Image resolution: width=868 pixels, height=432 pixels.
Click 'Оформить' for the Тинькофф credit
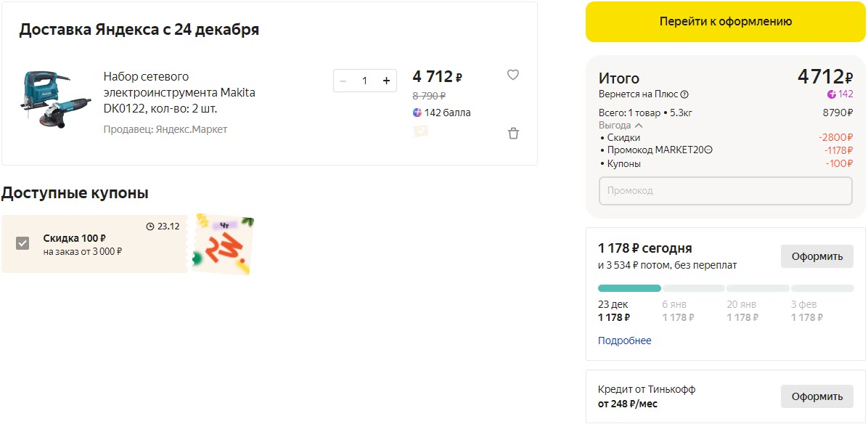click(x=816, y=396)
